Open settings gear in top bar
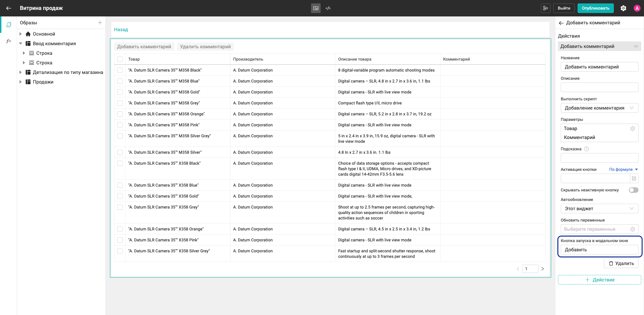The height and width of the screenshot is (315, 644). [623, 8]
